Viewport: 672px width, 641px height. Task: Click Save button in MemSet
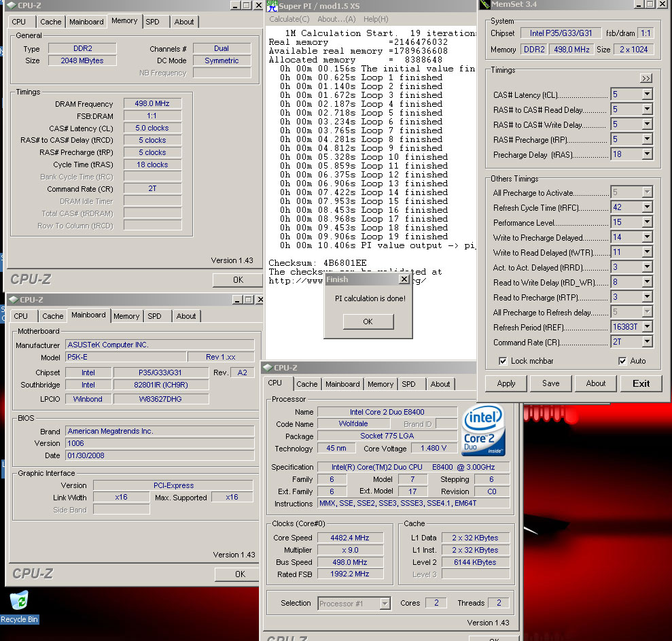[x=551, y=383]
